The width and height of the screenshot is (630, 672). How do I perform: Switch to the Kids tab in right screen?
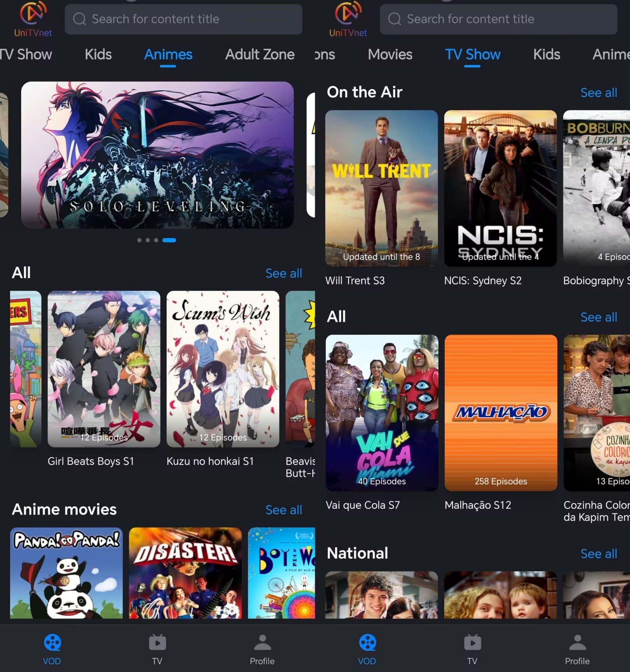click(x=547, y=54)
